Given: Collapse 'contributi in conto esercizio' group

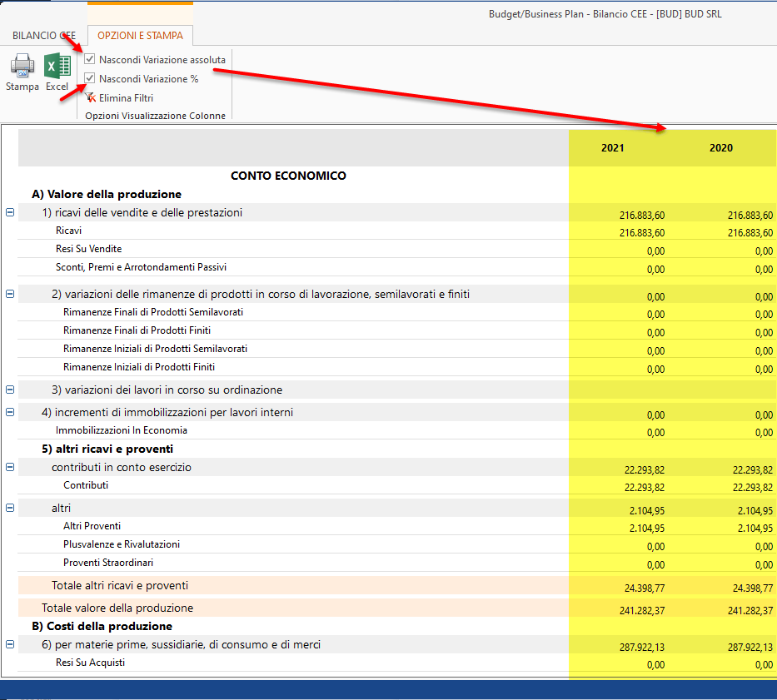Looking at the screenshot, I should tap(10, 467).
